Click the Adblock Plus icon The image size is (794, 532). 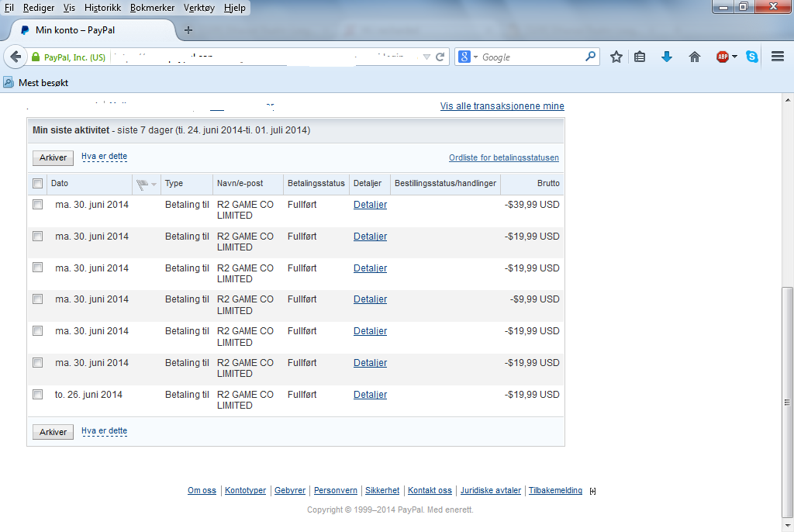point(722,57)
